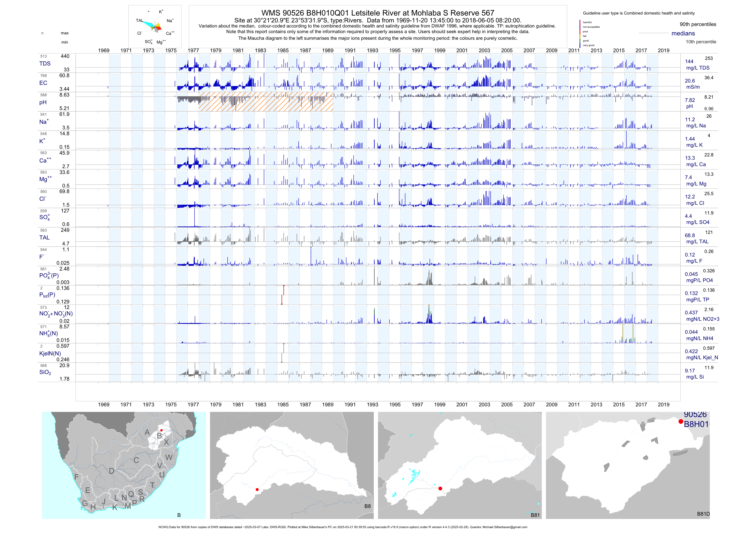Image resolution: width=756 pixels, height=535 pixels.
Task: Click the red site marker on South Africa map
Action: (x=161, y=430)
